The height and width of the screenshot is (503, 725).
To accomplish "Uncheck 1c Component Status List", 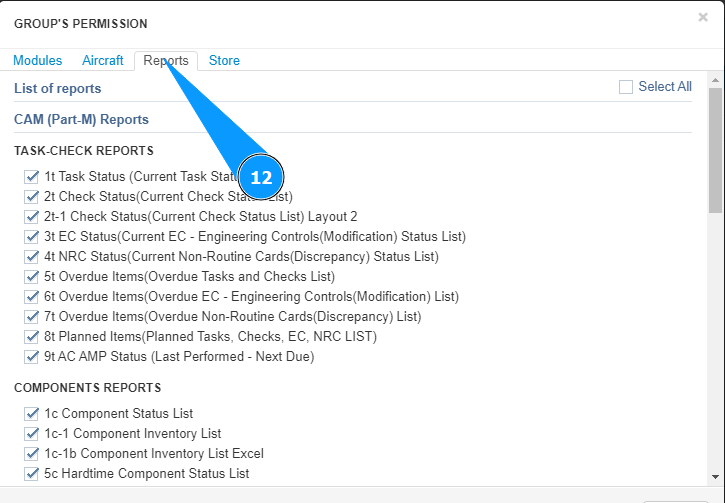I will point(32,414).
